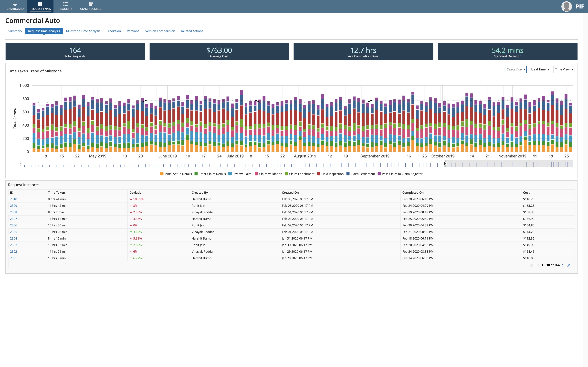Jump to last page using double-arrow icon
588x367 pixels.
[x=569, y=265]
